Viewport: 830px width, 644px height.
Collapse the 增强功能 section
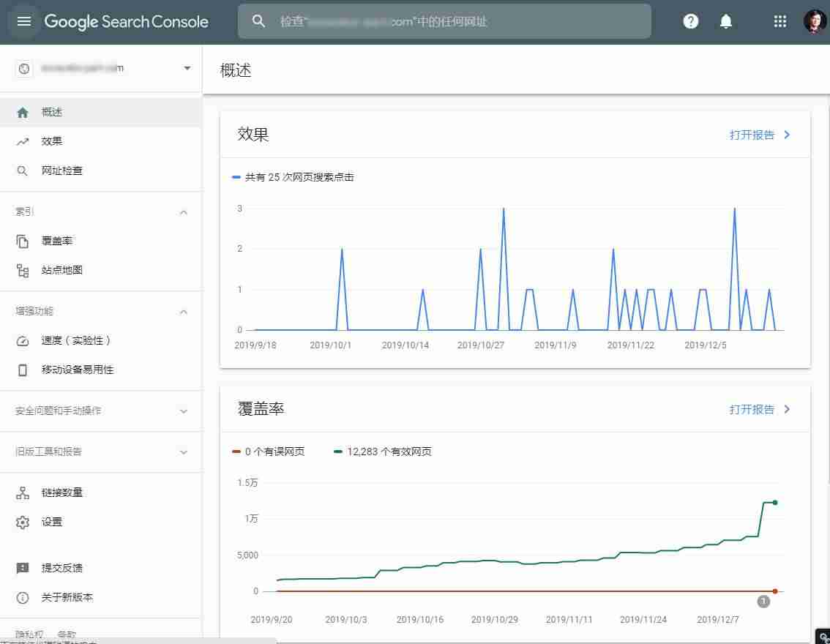(183, 312)
